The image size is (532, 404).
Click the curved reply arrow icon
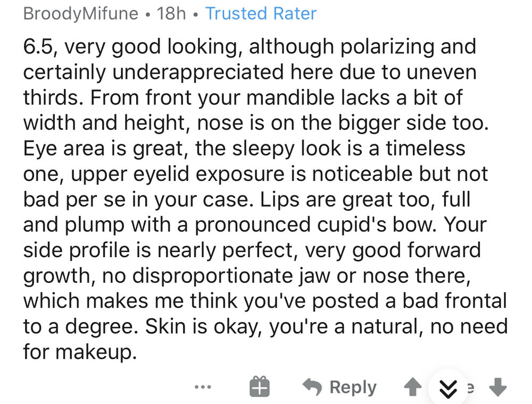tap(312, 387)
